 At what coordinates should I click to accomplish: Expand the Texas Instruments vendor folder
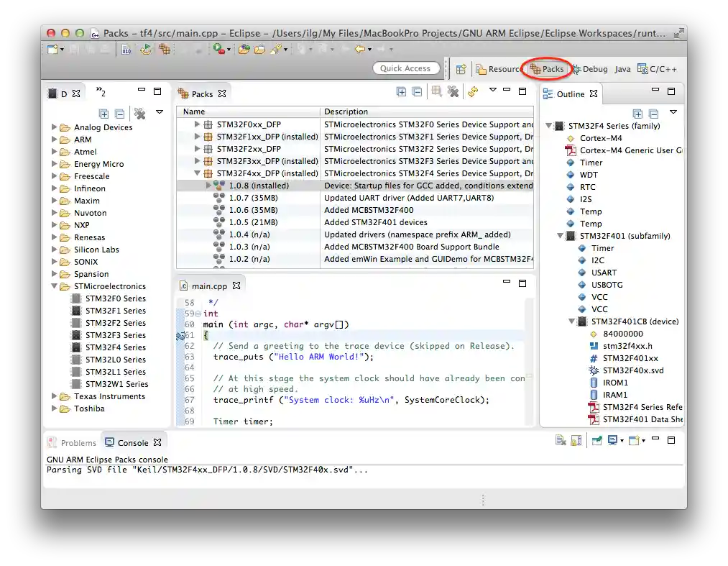coord(55,396)
